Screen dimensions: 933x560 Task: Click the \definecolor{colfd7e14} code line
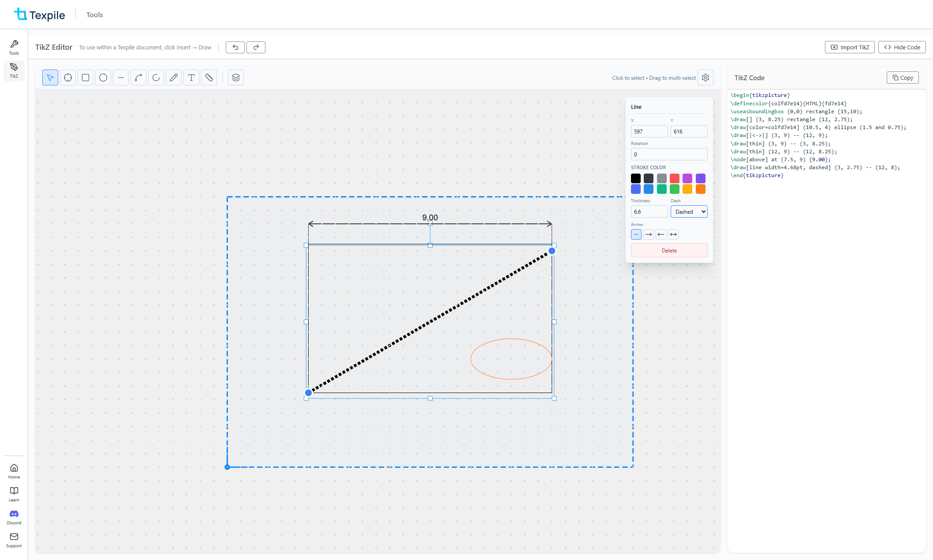(789, 104)
